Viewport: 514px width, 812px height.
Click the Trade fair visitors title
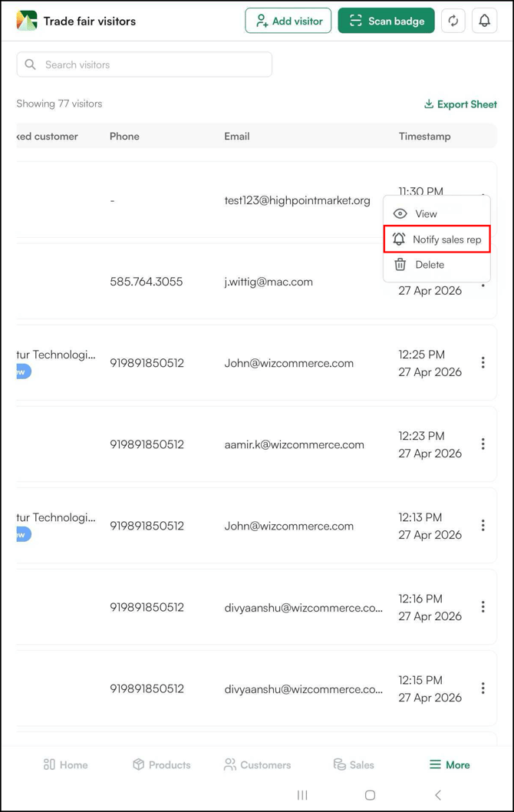[x=90, y=21]
